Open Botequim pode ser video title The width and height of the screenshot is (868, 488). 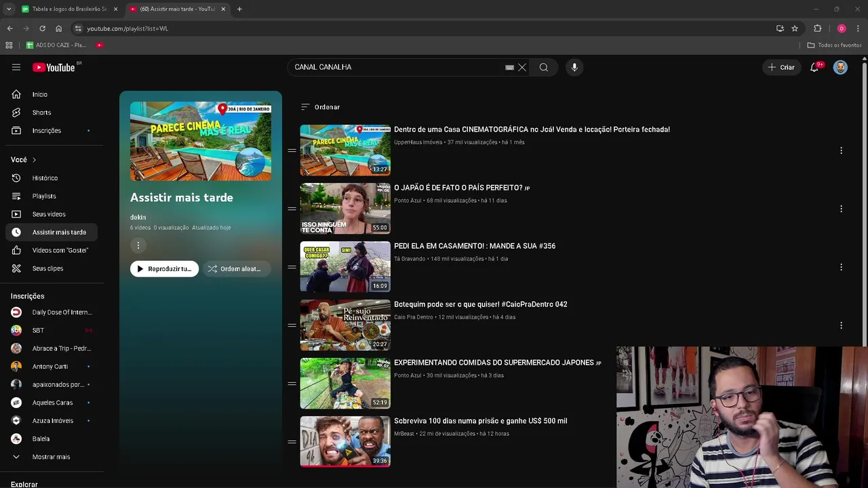tap(481, 304)
